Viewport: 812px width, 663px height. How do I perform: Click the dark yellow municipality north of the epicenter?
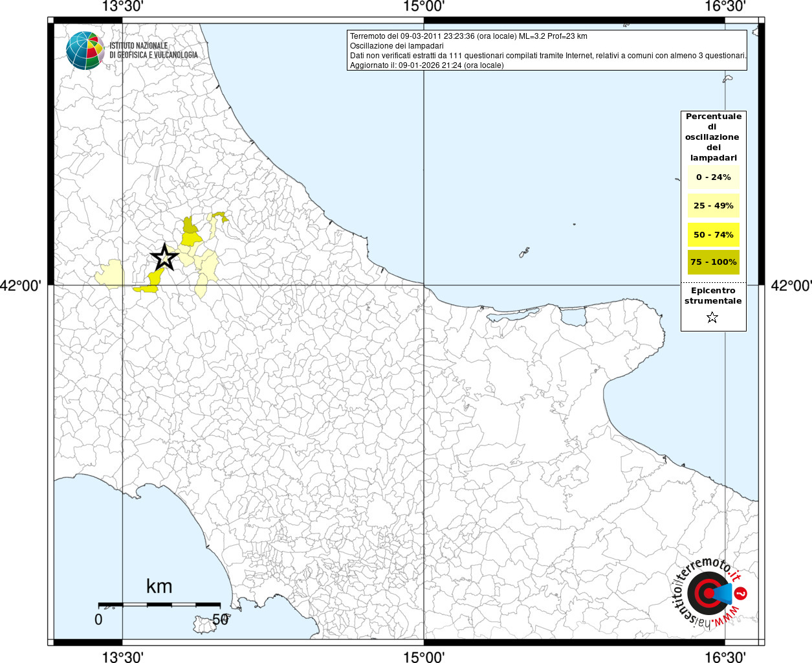pyautogui.click(x=190, y=226)
